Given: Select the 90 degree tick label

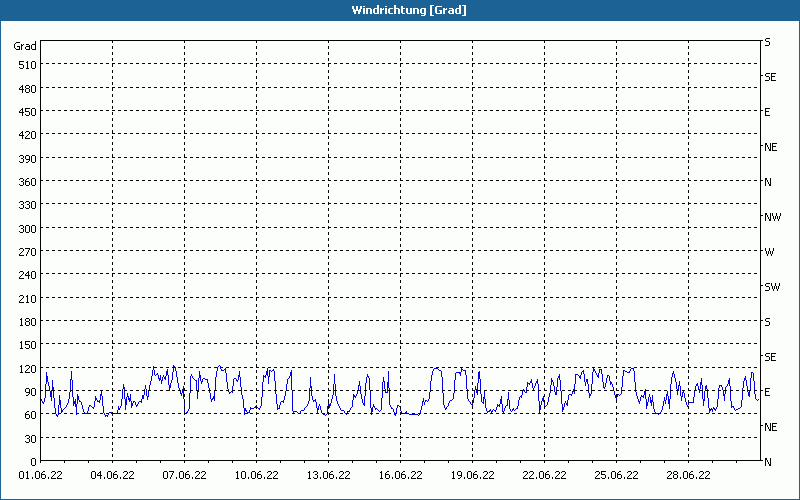Looking at the screenshot, I should 30,392.
